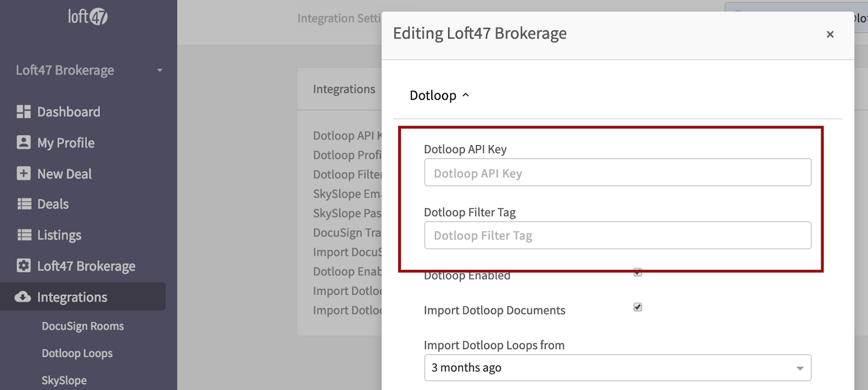868x390 pixels.
Task: Click the New Deal plus icon
Action: coord(23,173)
